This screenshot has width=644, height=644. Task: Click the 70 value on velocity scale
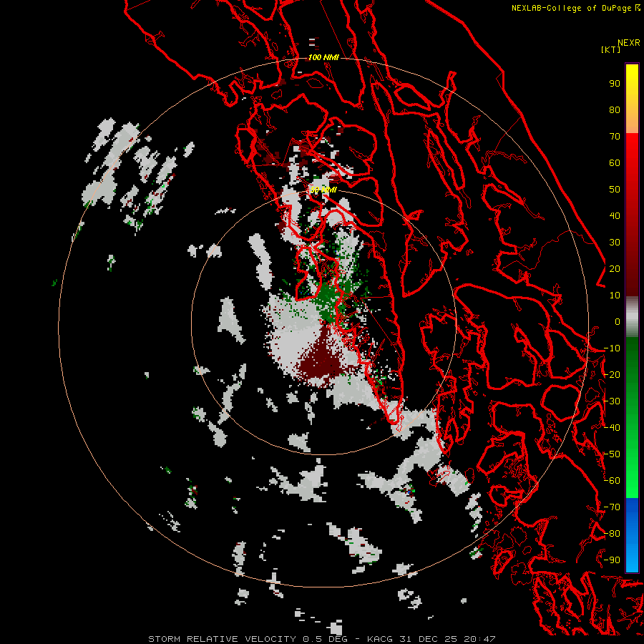(x=615, y=137)
